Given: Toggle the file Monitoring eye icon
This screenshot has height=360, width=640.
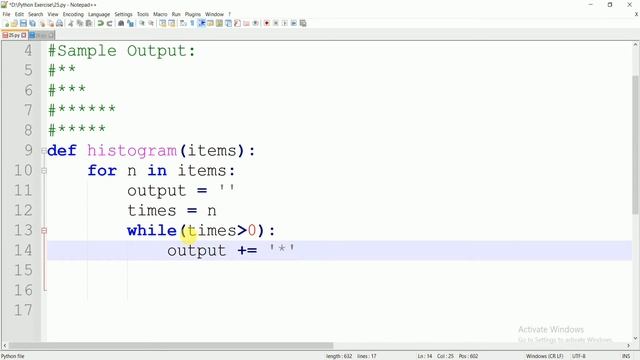Looking at the screenshot, I should point(256,23).
